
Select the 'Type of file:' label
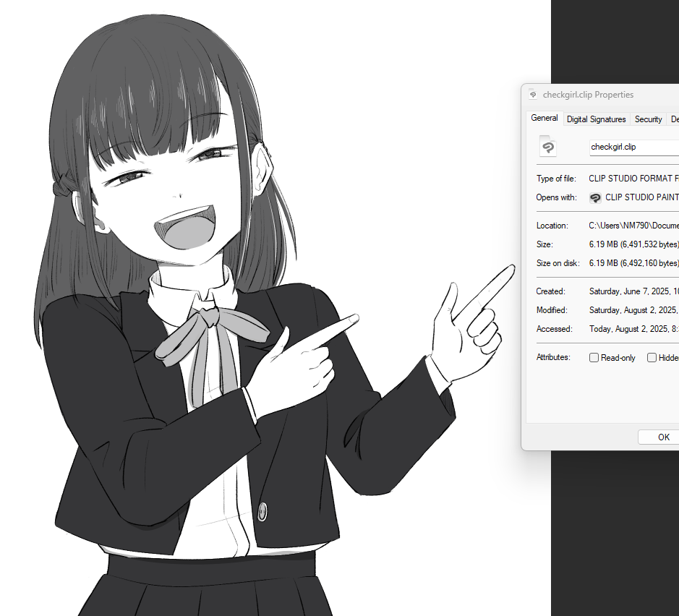pos(556,179)
